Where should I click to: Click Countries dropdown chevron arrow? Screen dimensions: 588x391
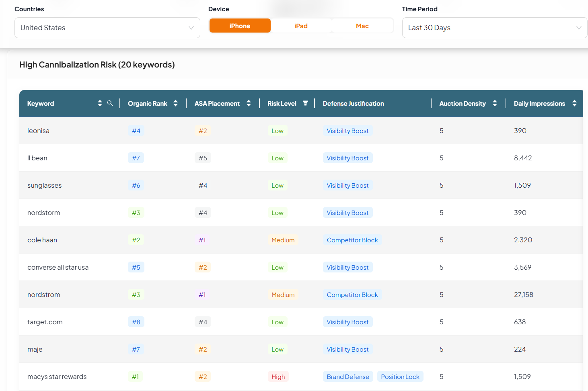(x=191, y=28)
